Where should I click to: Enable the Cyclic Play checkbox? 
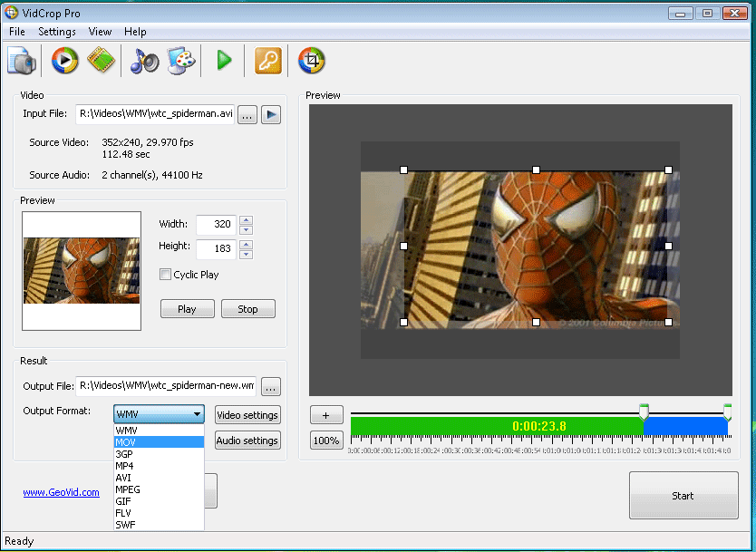pyautogui.click(x=165, y=275)
